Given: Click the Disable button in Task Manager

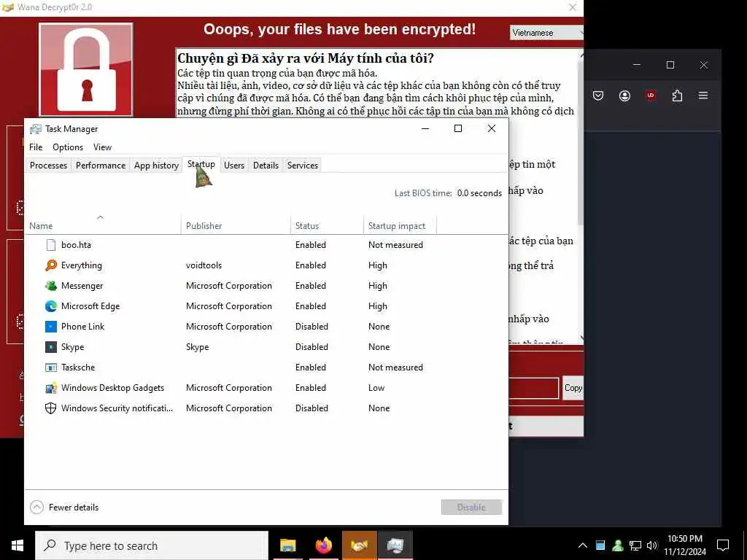Looking at the screenshot, I should (x=471, y=507).
